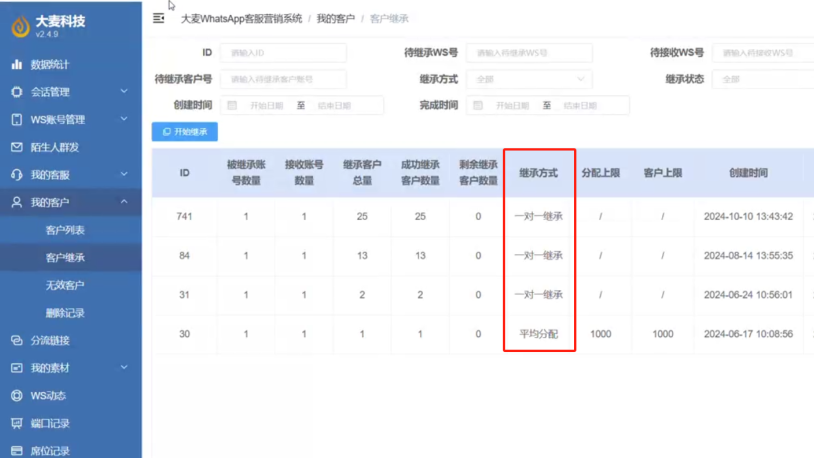Image resolution: width=814 pixels, height=458 pixels.
Task: Expand the WS账号管理 submenu chevron
Action: [x=124, y=119]
